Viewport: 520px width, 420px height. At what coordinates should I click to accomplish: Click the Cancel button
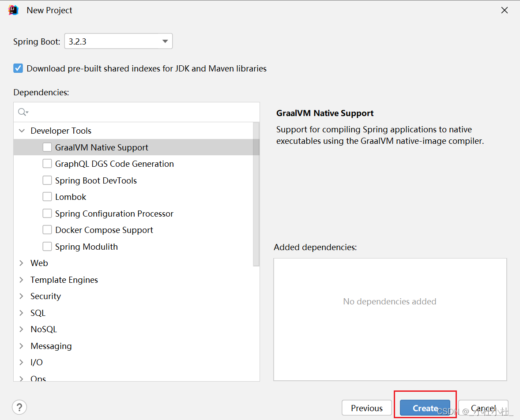click(x=483, y=408)
